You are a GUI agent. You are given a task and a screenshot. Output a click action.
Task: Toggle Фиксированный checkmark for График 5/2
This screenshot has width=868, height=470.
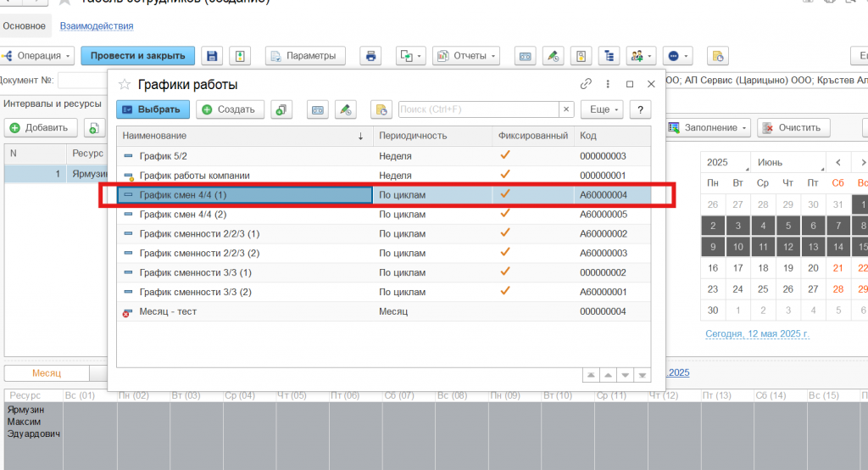tap(505, 155)
